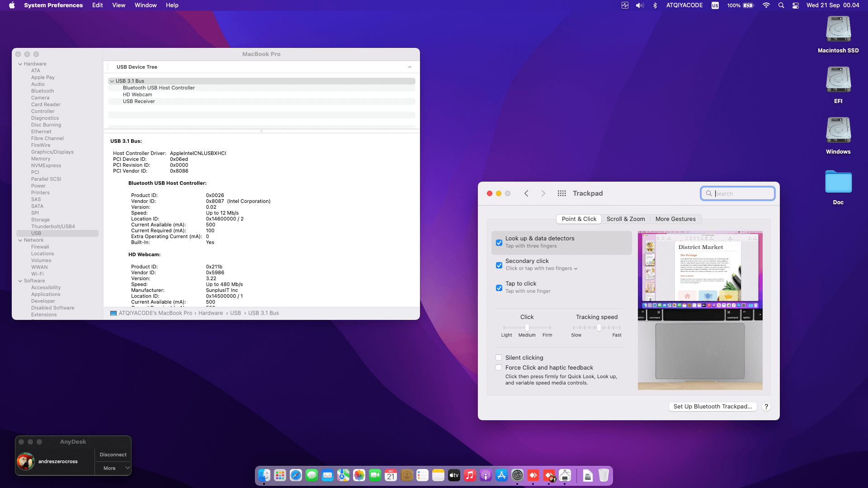
Task: Open Finder from the Dock
Action: coord(264,475)
